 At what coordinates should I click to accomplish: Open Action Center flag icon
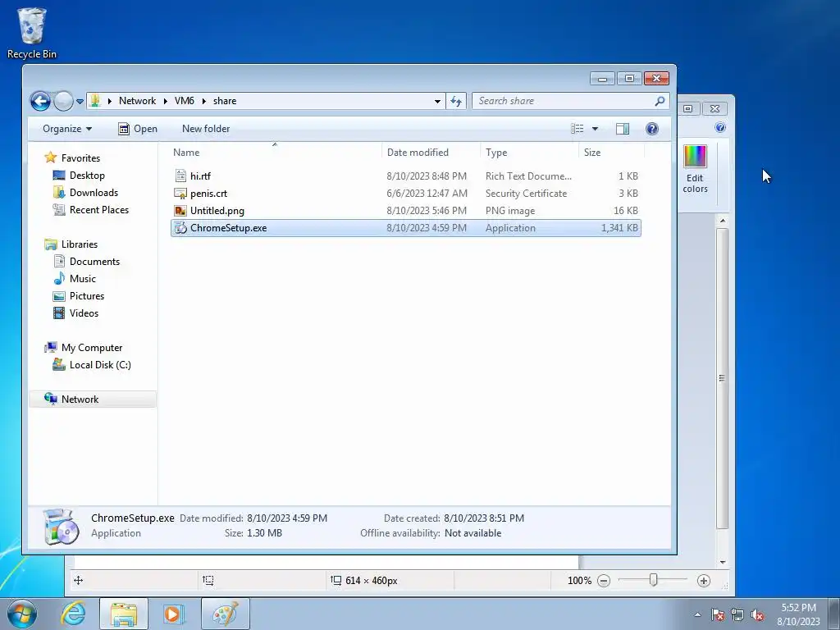(717, 614)
